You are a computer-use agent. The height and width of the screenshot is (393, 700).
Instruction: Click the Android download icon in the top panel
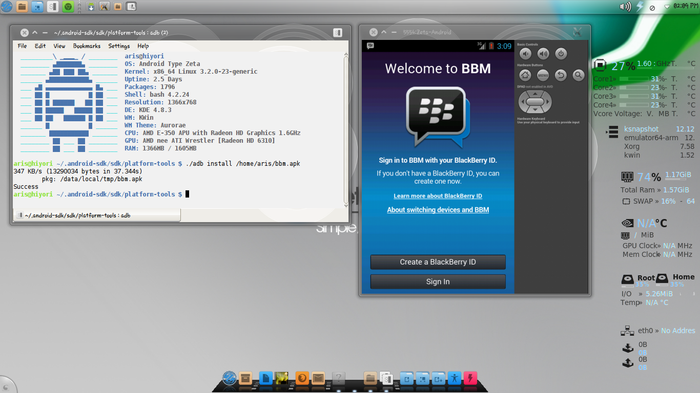point(91,7)
